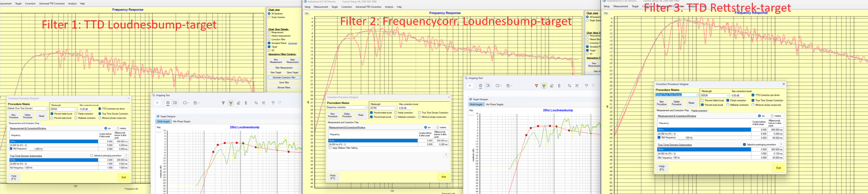The width and height of the screenshot is (868, 194).
Task: Switch to the Mix Phase Targets tab under Filter 1
Action: coord(182,122)
